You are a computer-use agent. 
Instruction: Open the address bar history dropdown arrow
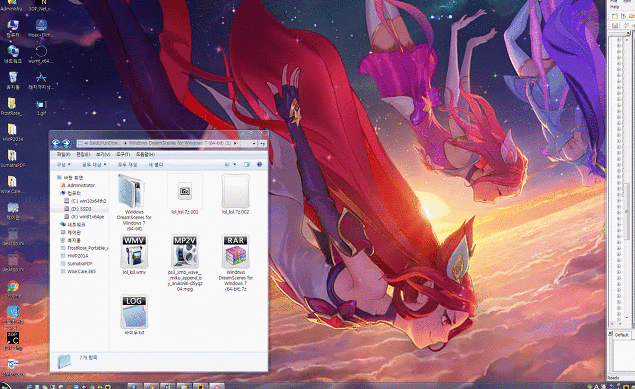254,143
